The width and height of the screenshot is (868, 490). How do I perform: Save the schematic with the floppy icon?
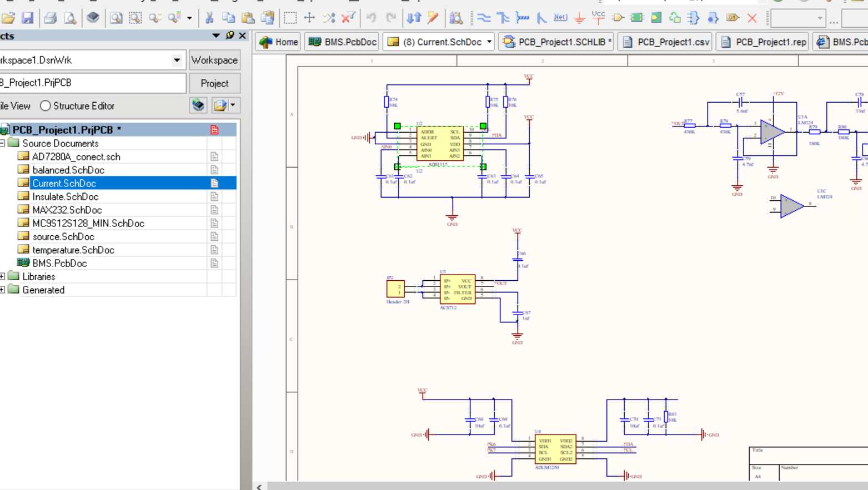coord(27,18)
